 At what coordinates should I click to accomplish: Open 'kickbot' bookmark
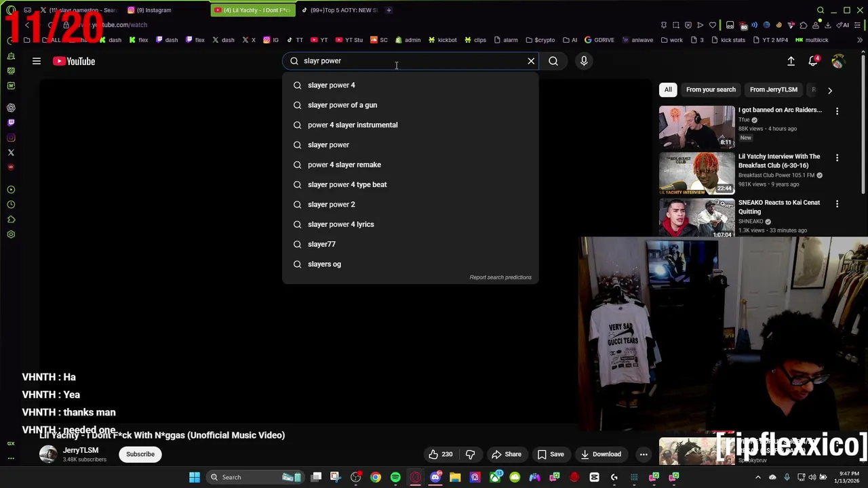442,40
